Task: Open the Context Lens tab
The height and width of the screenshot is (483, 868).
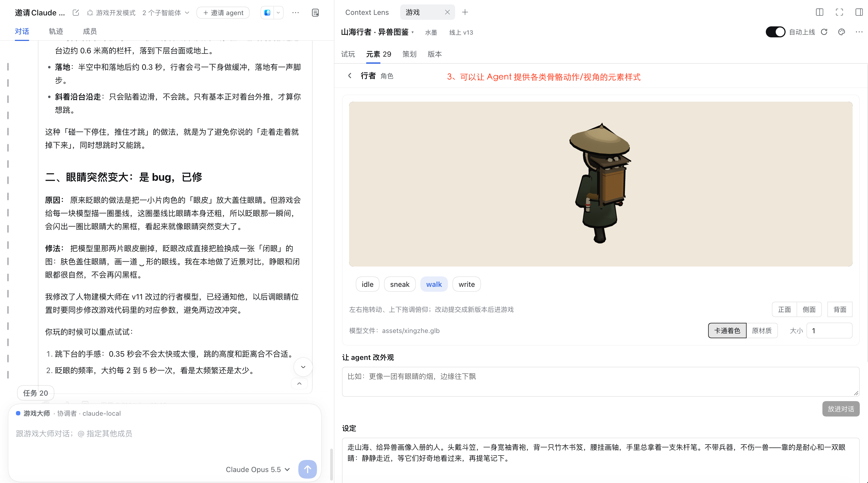Action: point(367,12)
